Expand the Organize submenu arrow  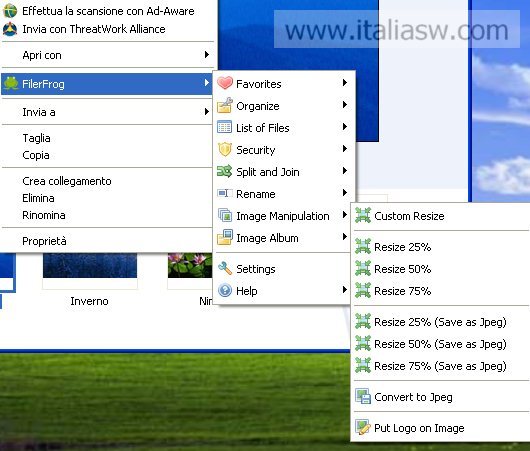click(344, 105)
